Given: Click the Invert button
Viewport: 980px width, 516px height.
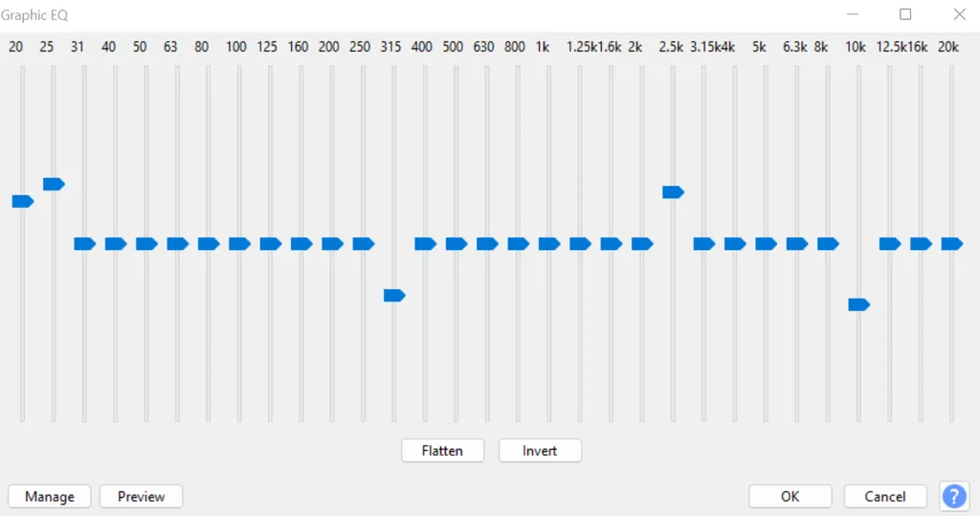Looking at the screenshot, I should tap(540, 450).
